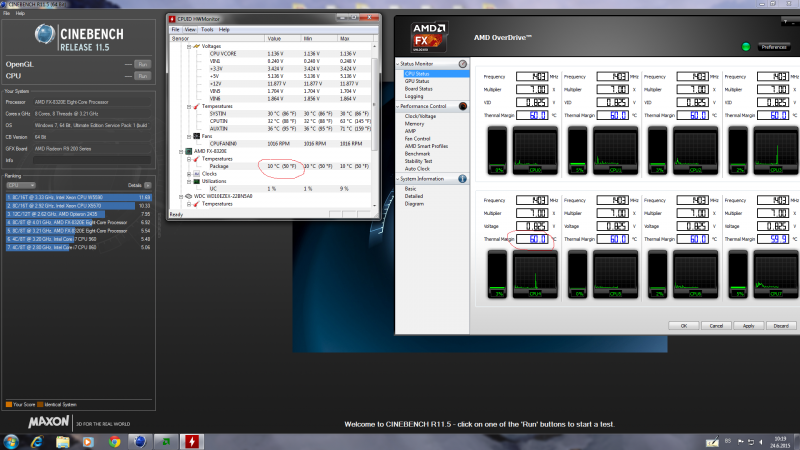Collapse the AMD FX-8320E node
800x450 pixels.
pyautogui.click(x=181, y=152)
